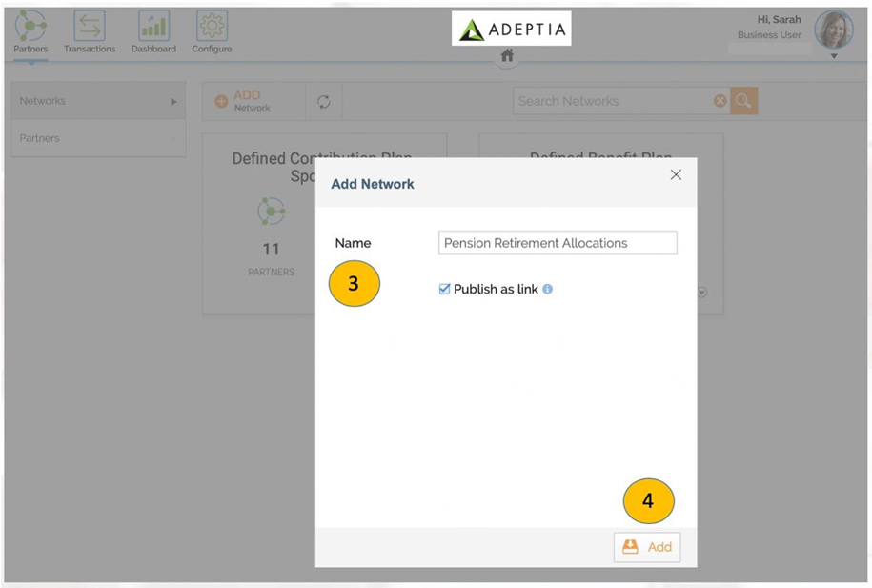Viewport: 872px width, 588px height.
Task: Open the Dashboard chart icon
Action: (x=153, y=25)
